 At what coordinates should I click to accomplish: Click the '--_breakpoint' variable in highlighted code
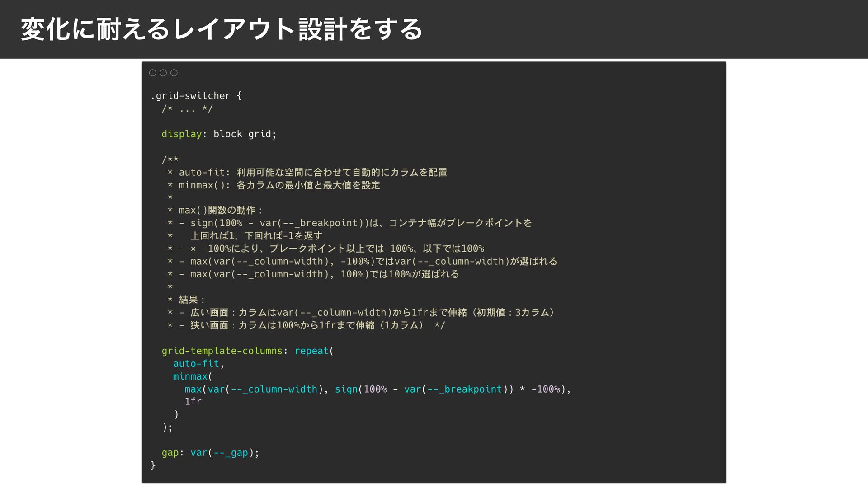pyautogui.click(x=464, y=389)
